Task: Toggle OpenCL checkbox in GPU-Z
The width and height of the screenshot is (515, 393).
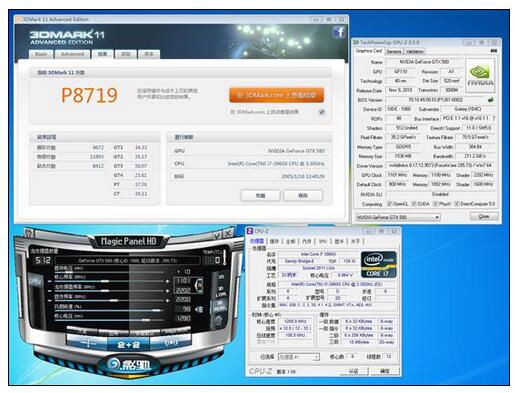Action: coord(389,204)
